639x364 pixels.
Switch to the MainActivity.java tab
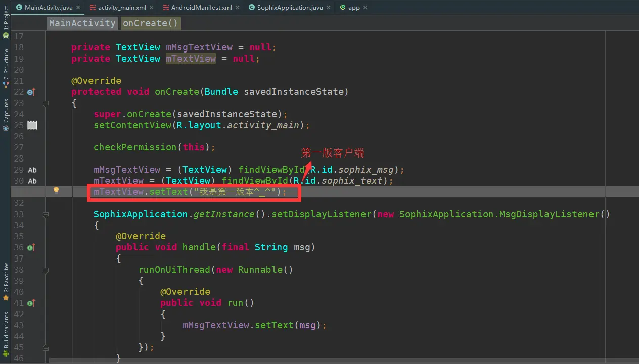48,8
